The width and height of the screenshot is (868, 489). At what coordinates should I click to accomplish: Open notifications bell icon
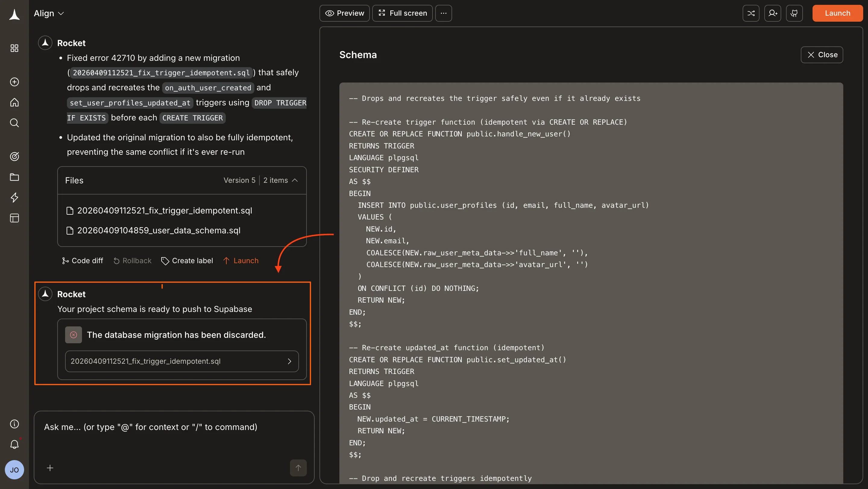pos(14,444)
